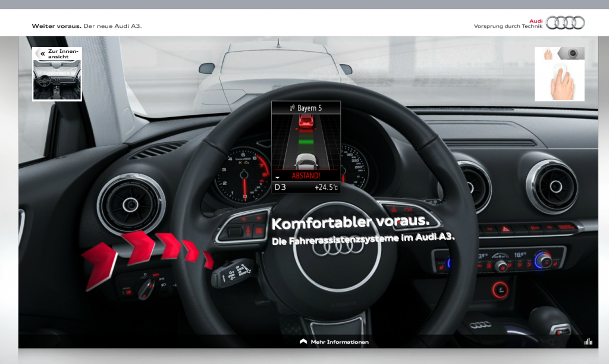Viewport: 609px width, 364px height.
Task: Click the hazard warning triangle button
Action: pos(507,228)
